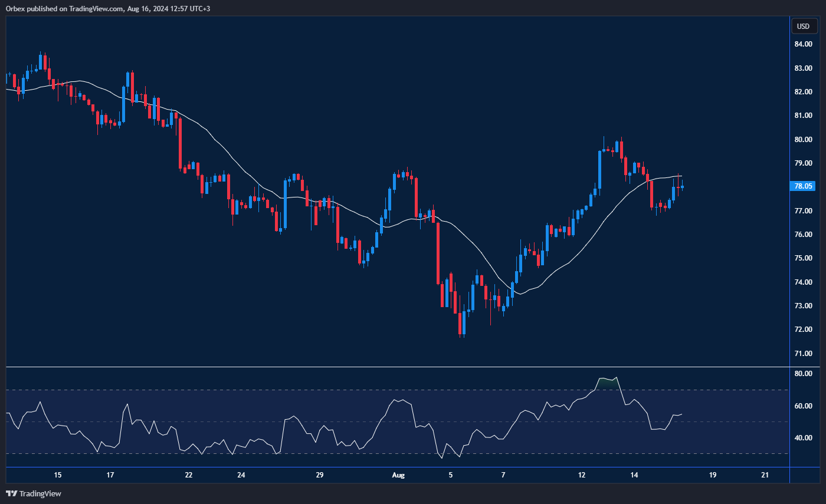Click the 21 date label on the axis

[765, 475]
